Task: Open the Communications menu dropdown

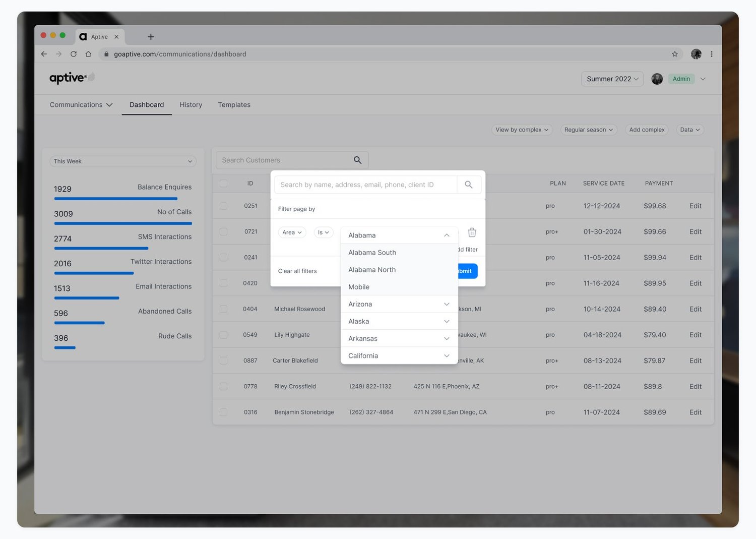Action: [81, 105]
